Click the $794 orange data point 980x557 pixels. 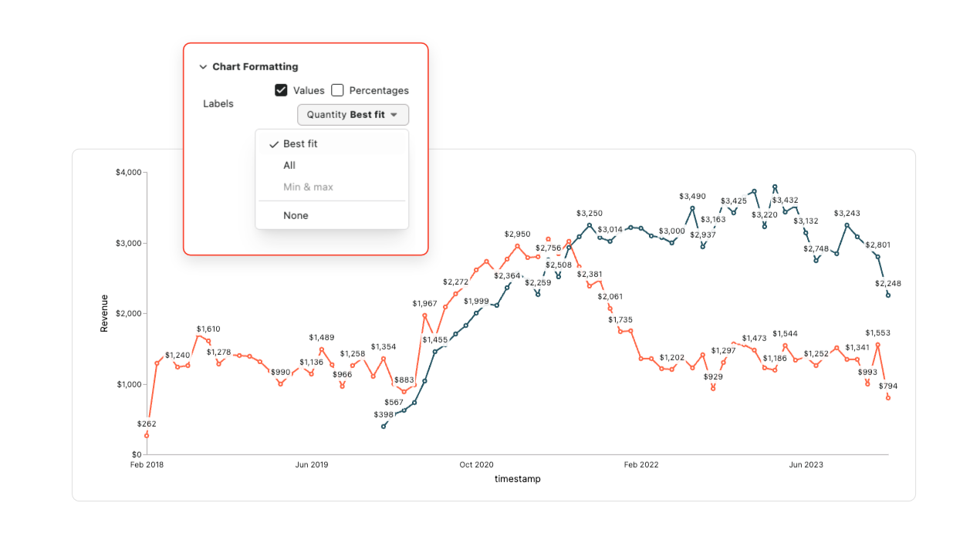coord(888,398)
